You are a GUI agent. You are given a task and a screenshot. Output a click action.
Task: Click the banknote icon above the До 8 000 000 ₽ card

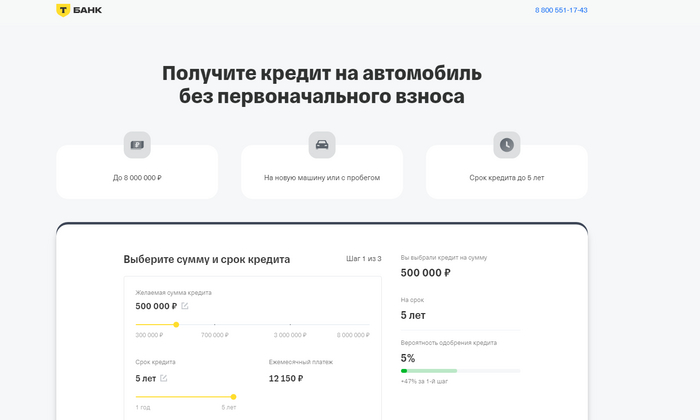pyautogui.click(x=137, y=145)
